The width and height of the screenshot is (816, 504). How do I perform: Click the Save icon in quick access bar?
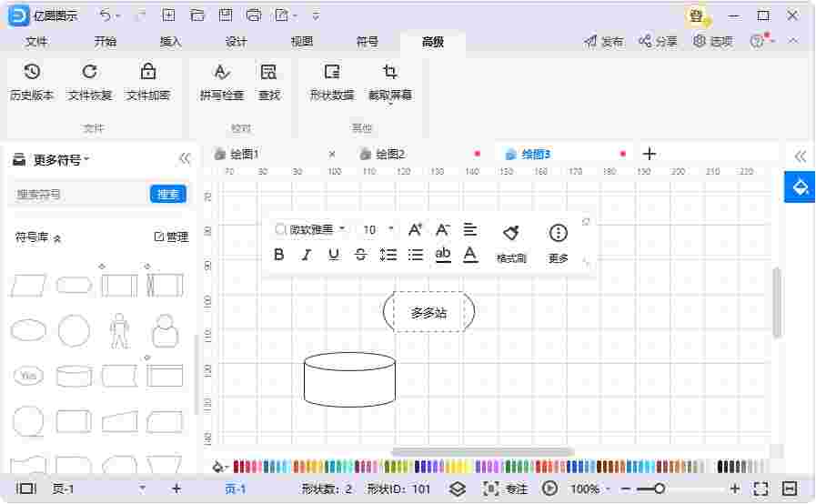(x=226, y=15)
